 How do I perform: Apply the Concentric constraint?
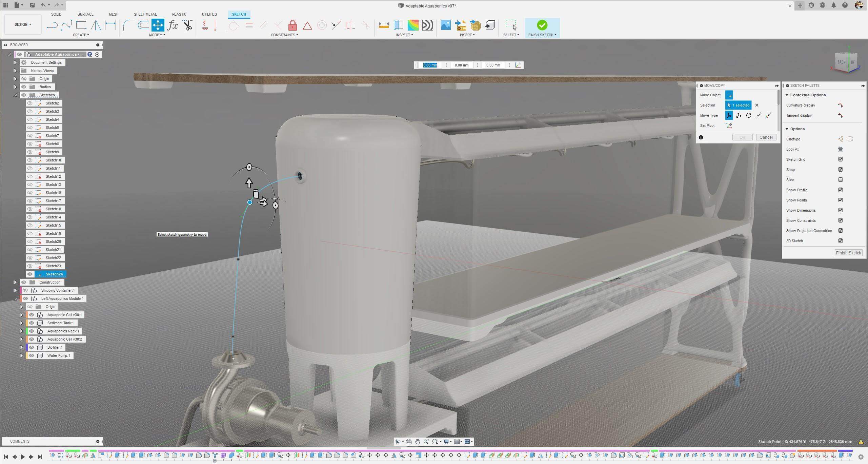[x=321, y=25]
